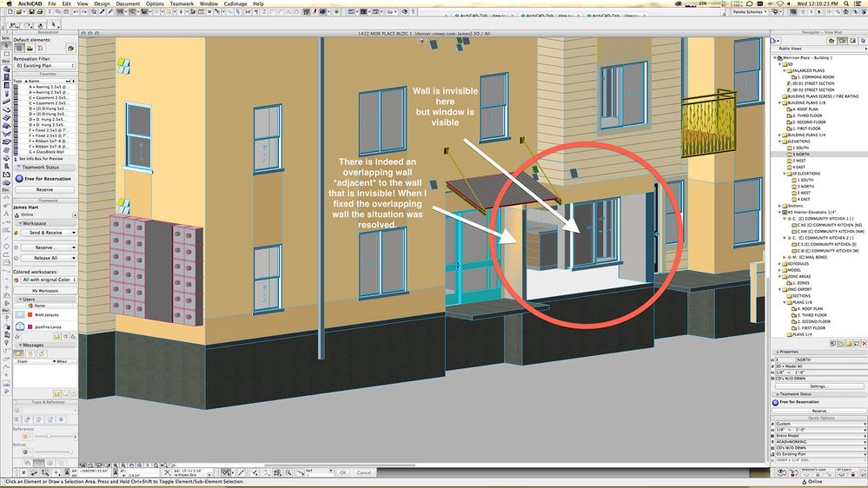
Task: Click the Free for Reservation status indicator
Action: [43, 179]
